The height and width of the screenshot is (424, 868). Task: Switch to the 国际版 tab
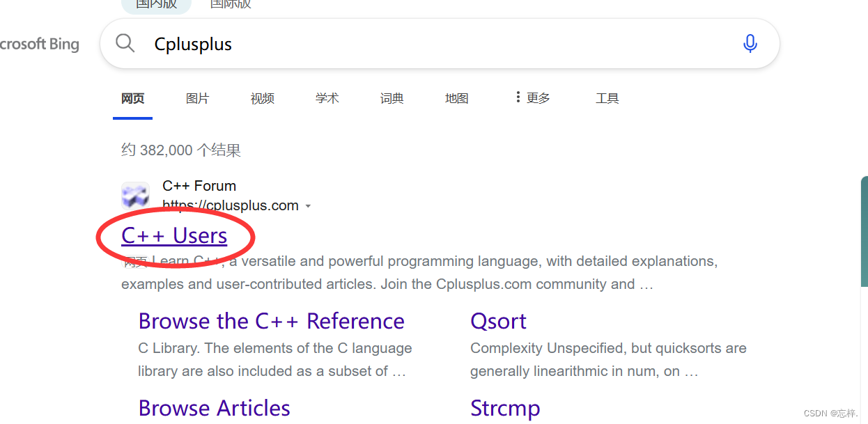231,4
